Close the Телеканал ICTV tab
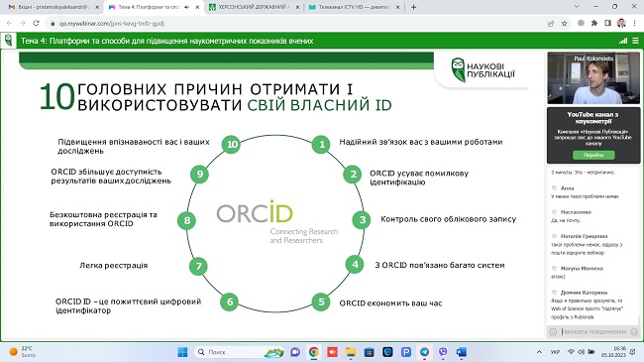Image resolution: width=644 pixels, height=362 pixels. click(397, 7)
